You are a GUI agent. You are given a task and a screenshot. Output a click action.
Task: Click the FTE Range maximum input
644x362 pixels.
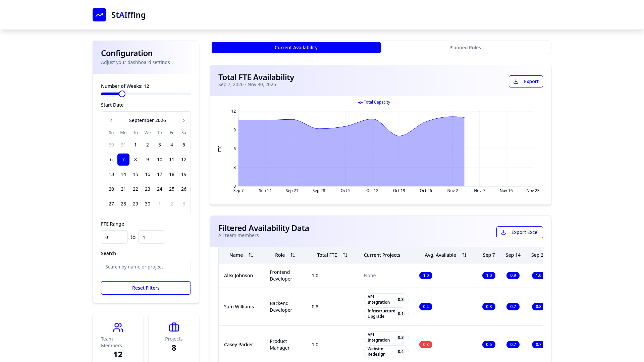click(152, 237)
